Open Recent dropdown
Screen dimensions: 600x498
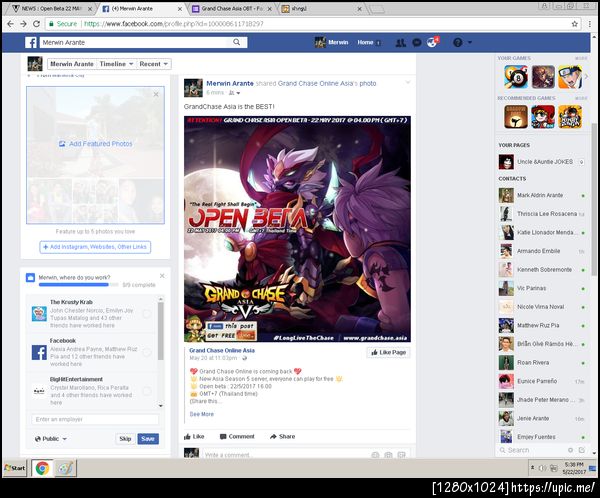pyautogui.click(x=153, y=64)
